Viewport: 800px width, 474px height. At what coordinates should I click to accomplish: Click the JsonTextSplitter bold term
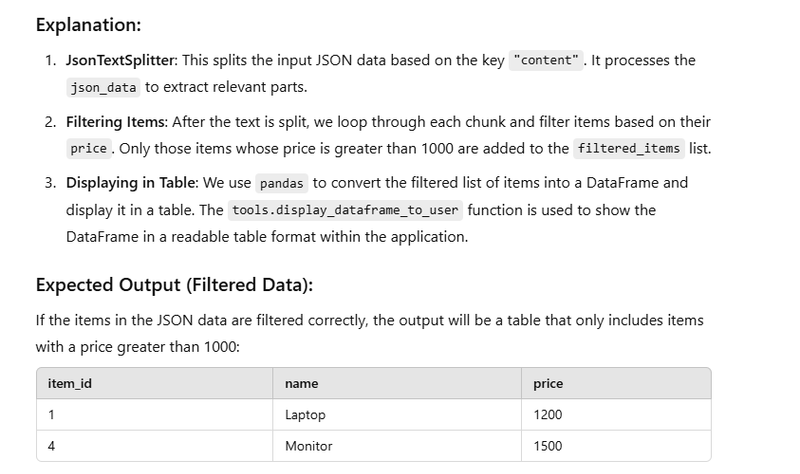(120, 60)
